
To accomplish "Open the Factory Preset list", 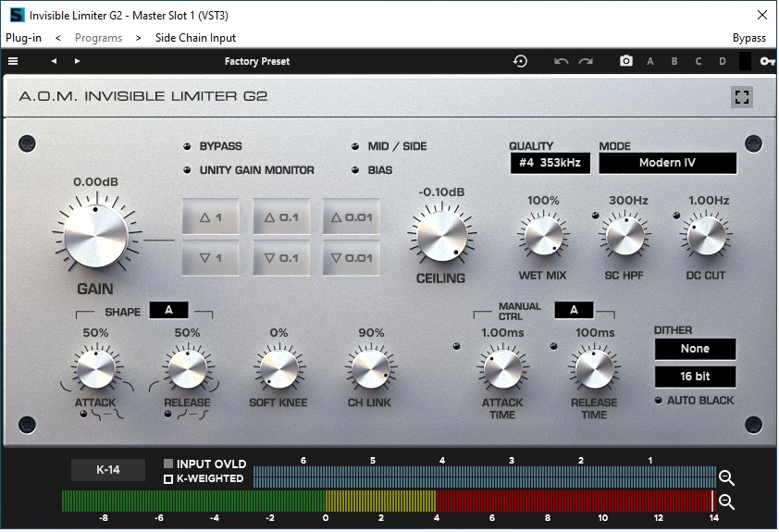I will point(257,61).
